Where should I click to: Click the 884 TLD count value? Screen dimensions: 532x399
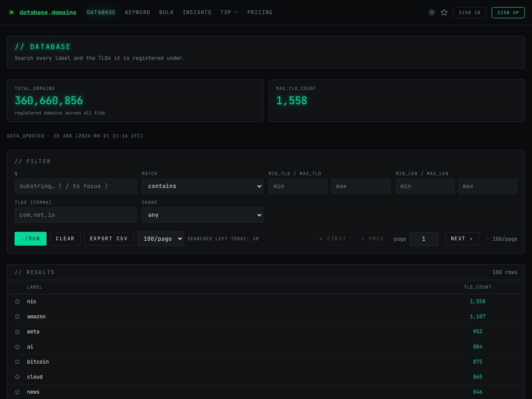coord(477,347)
